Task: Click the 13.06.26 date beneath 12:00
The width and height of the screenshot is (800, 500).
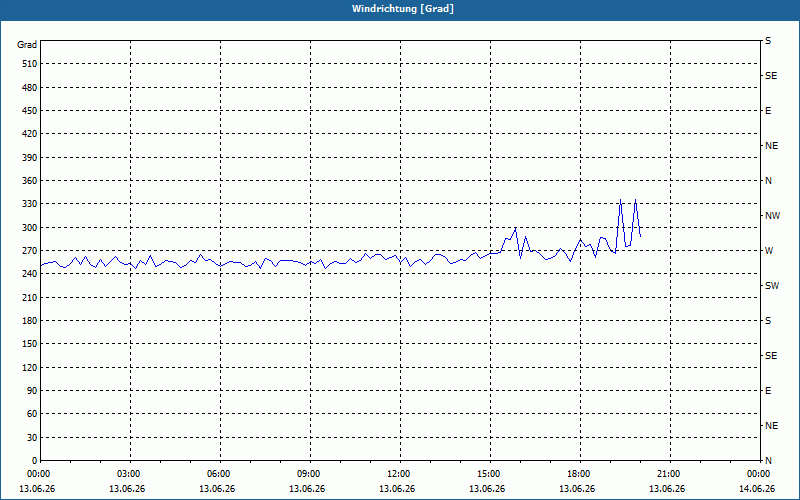Action: (x=397, y=489)
